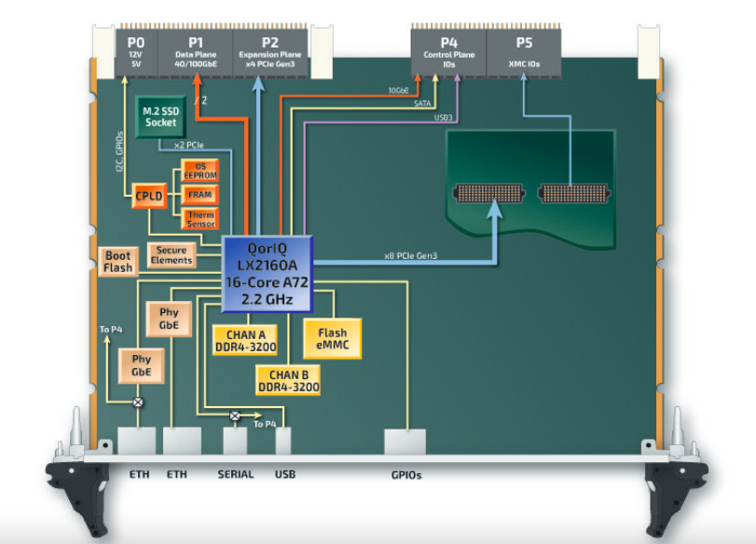Select the P1 Data Plane connector block
Viewport: 756px width, 544px height.
coord(195,53)
